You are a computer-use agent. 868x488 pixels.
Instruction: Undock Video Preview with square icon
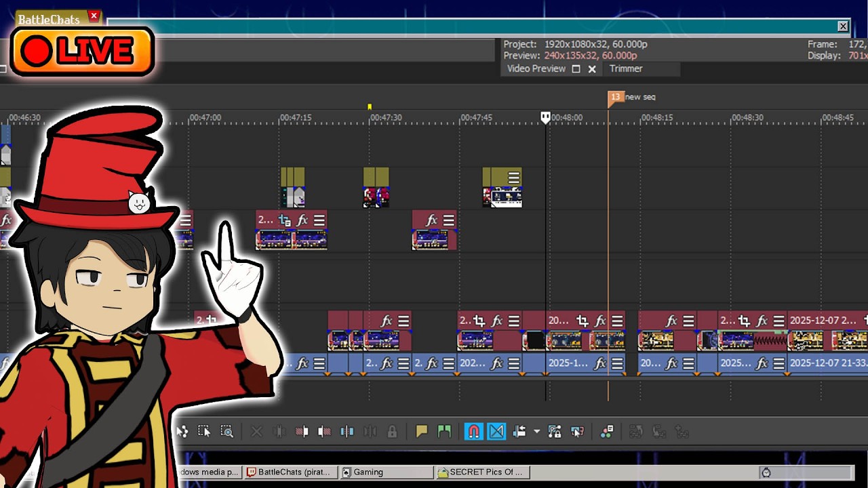coord(576,69)
